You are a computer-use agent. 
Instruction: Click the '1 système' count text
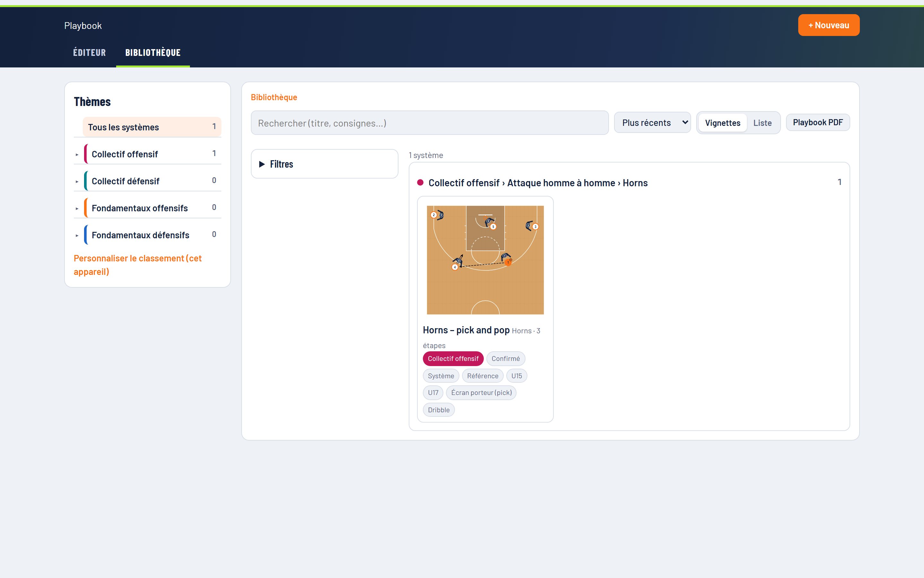click(x=426, y=155)
